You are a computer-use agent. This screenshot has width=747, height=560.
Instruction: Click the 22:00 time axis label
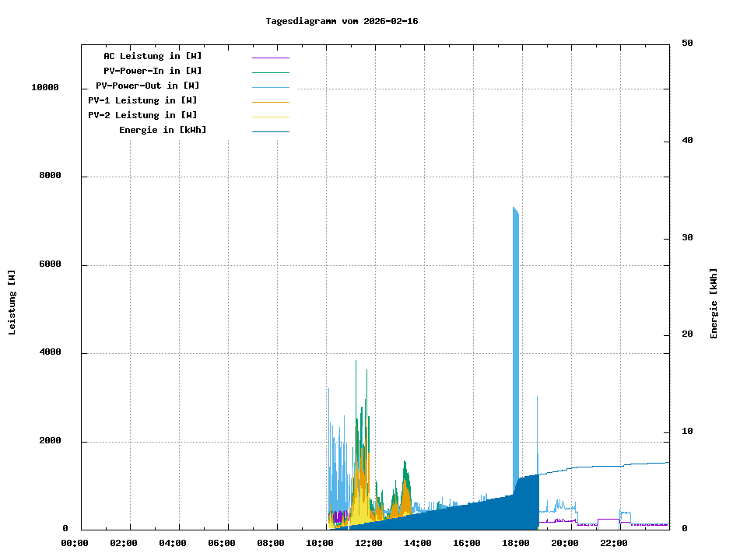(x=614, y=543)
